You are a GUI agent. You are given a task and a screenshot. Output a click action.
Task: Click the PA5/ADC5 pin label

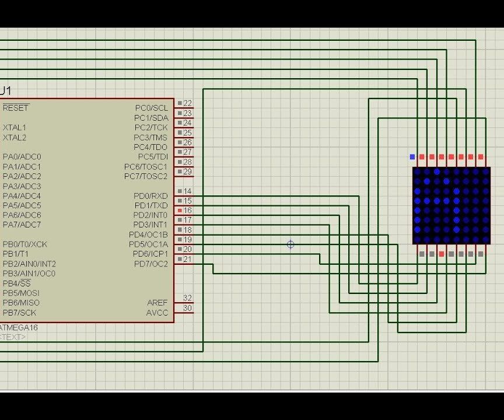click(22, 205)
